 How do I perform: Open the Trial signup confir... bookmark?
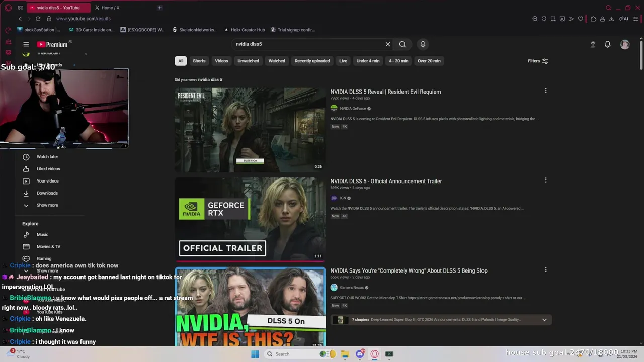[x=293, y=30]
